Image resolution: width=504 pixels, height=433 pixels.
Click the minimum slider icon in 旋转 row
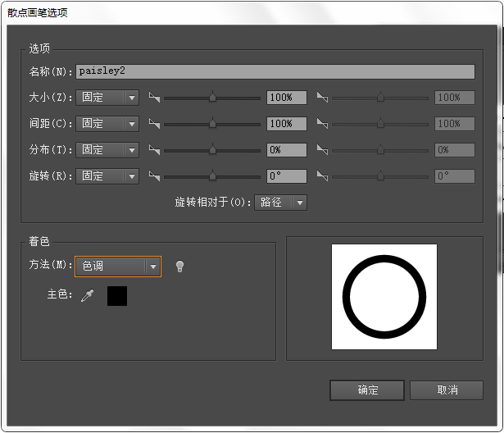tap(154, 176)
